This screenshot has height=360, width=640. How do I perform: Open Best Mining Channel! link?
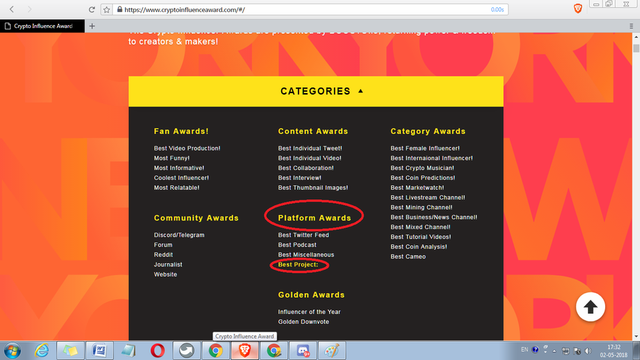(x=421, y=207)
